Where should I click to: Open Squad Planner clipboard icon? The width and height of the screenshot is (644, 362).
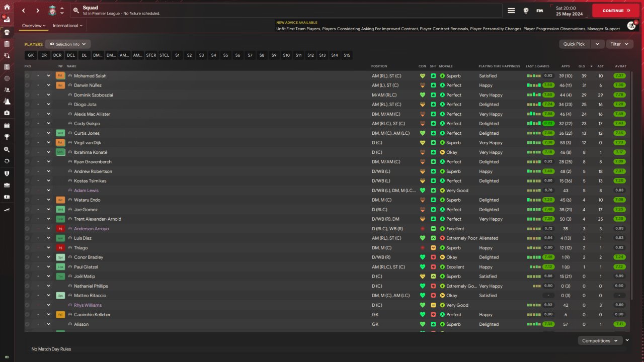point(7,43)
